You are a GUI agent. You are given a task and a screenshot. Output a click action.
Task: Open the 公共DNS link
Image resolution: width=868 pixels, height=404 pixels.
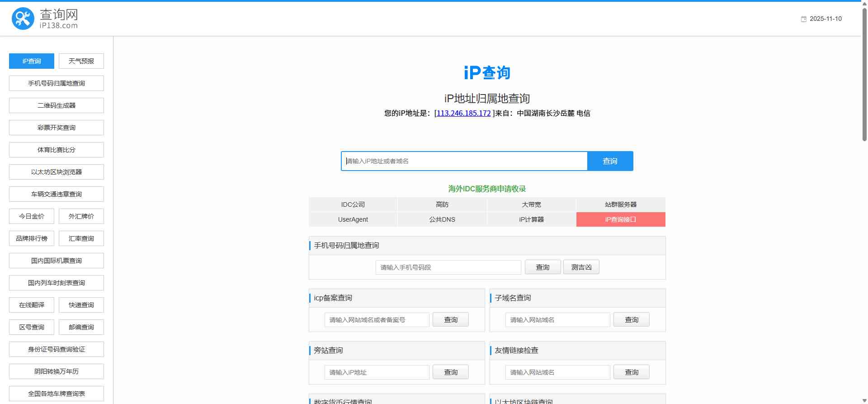pyautogui.click(x=442, y=219)
